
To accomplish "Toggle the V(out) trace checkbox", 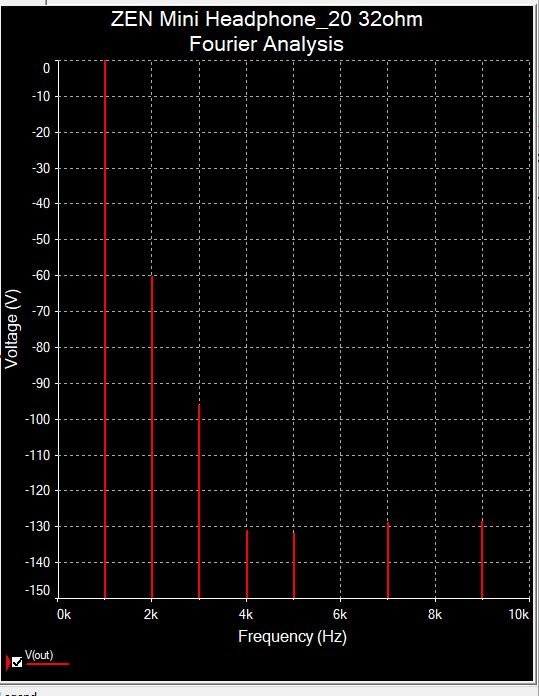I will (x=17, y=662).
